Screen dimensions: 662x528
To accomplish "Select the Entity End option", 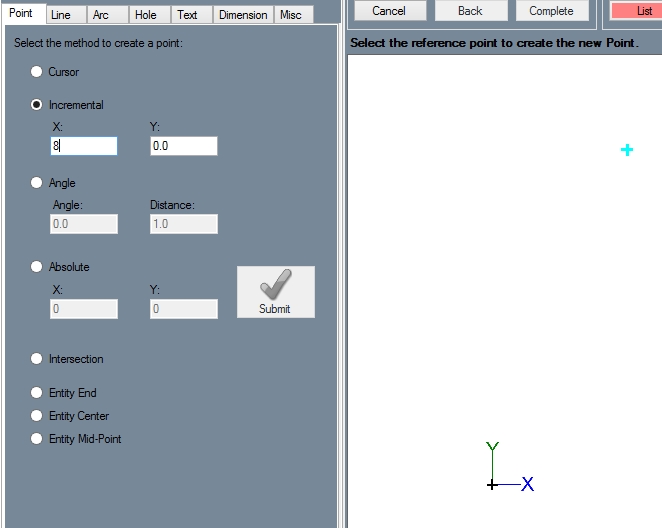I will 37,393.
